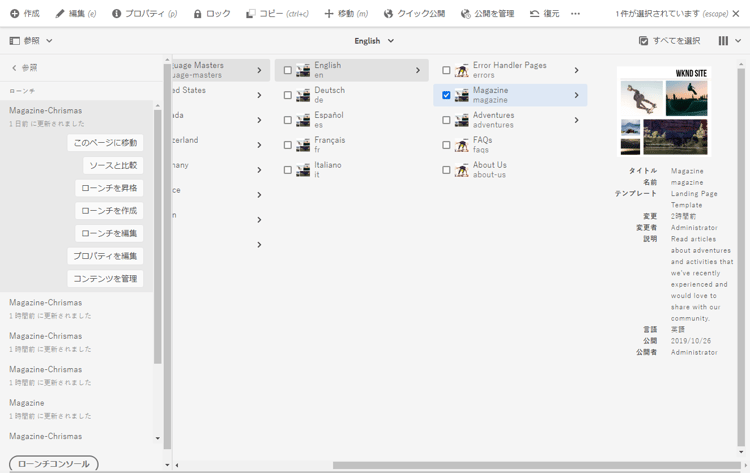
Task: Click the column view switcher icon
Action: [x=723, y=41]
